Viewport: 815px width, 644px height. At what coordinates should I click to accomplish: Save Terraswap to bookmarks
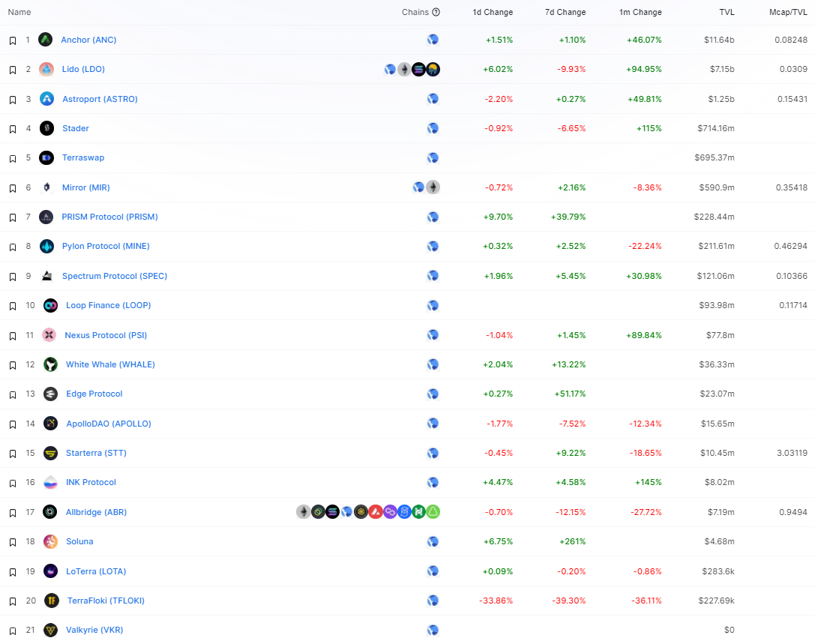tap(13, 158)
